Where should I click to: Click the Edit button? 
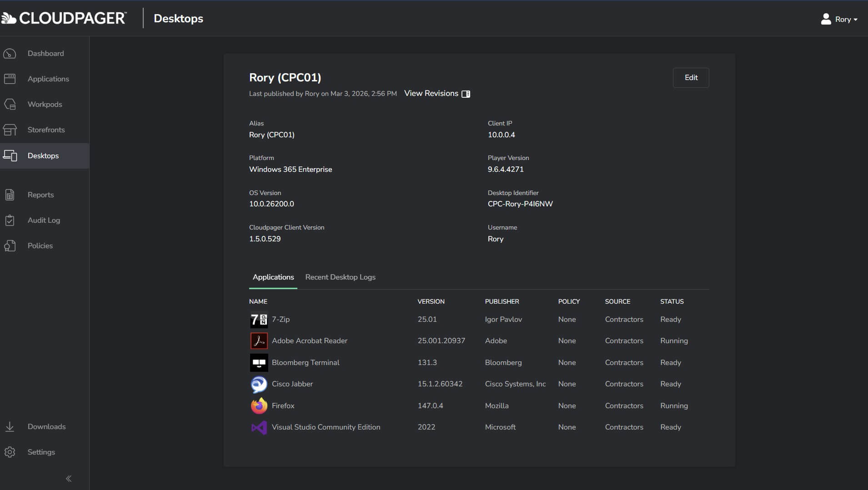(x=691, y=78)
